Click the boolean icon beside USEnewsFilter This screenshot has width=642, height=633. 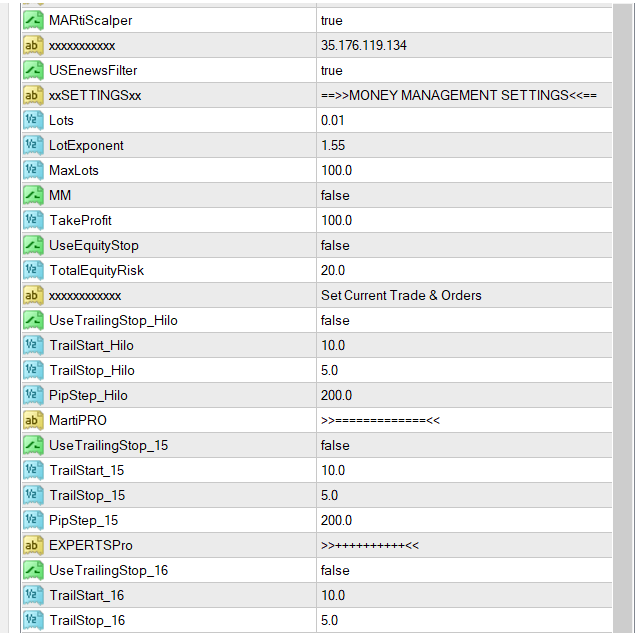(x=33, y=70)
